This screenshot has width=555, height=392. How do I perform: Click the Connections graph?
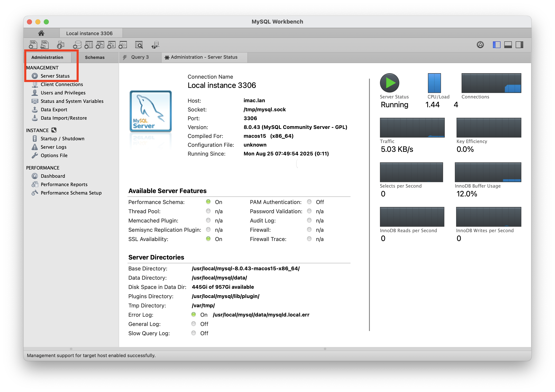pos(491,83)
